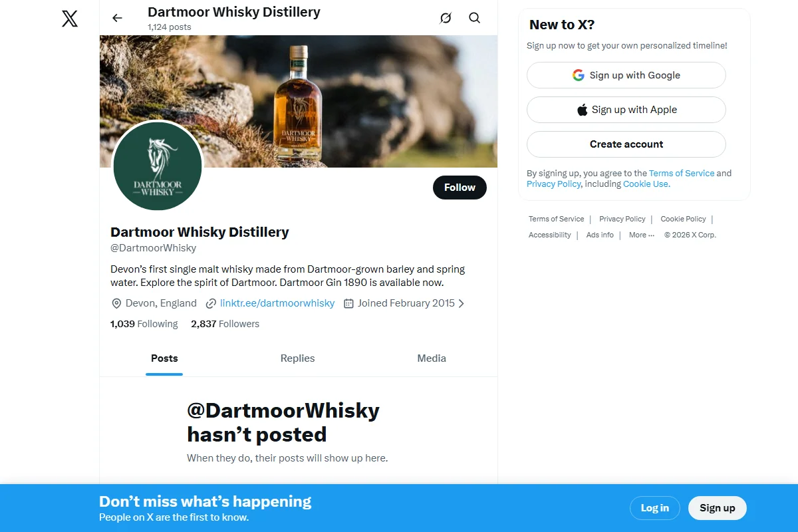Viewport: 798px width, 532px height.
Task: Expand the Joined February 2015 chevron
Action: click(x=462, y=303)
